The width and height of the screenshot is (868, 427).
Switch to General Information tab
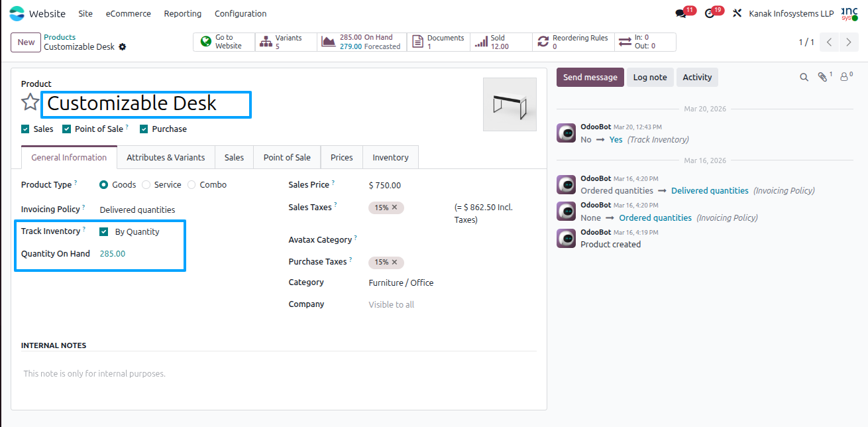coord(69,158)
